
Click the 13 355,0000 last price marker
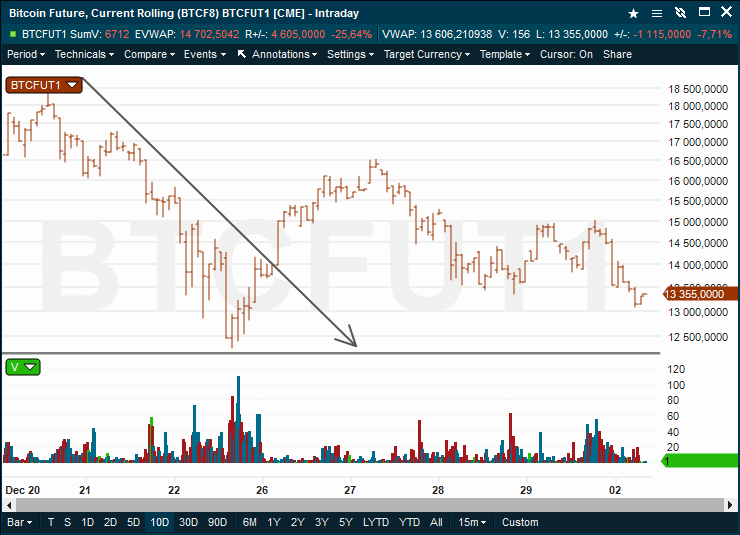click(700, 294)
